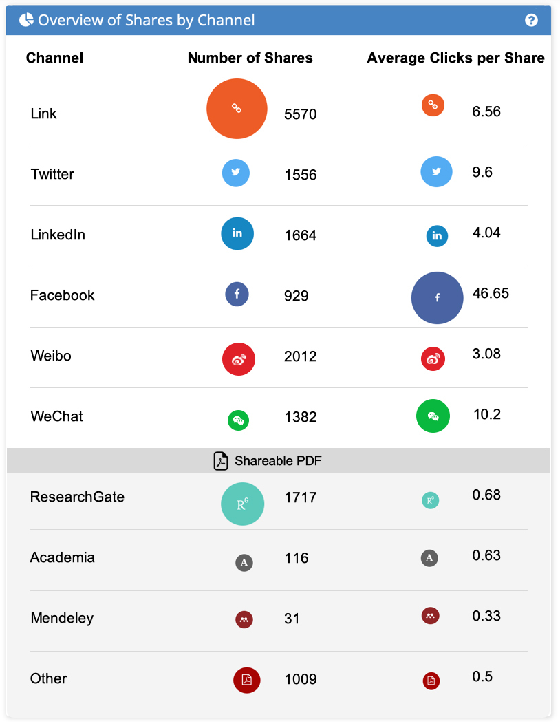Screen dimensions: 560x728
Task: Click the Academia bubble under Number of Shares
Action: click(x=244, y=563)
